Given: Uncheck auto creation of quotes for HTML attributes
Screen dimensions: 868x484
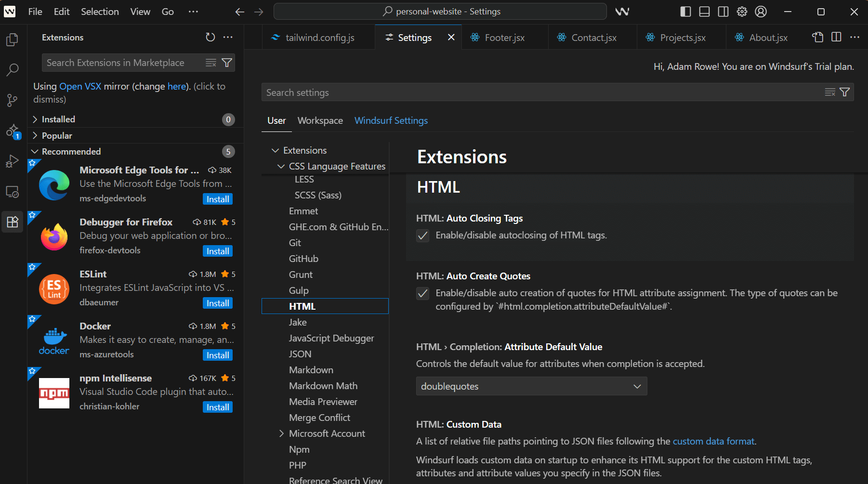Looking at the screenshot, I should (422, 293).
